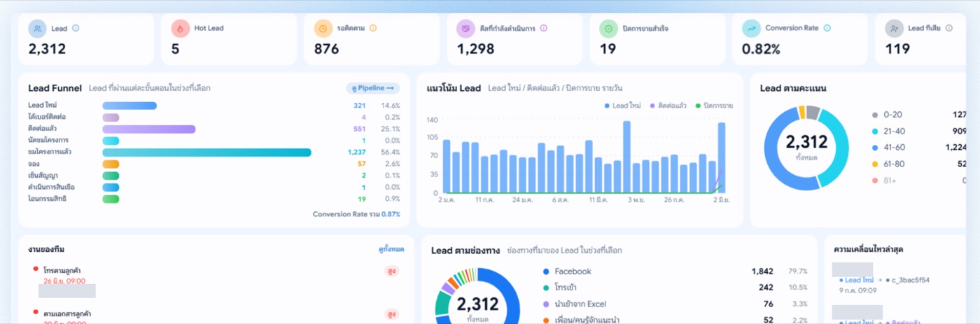Click the รอติดตาม value 876

[x=326, y=49]
